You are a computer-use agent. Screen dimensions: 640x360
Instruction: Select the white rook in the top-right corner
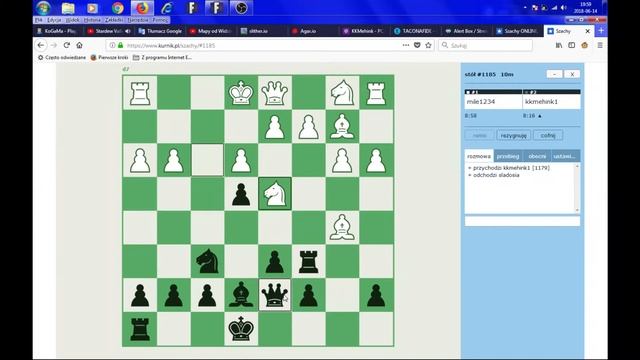376,93
